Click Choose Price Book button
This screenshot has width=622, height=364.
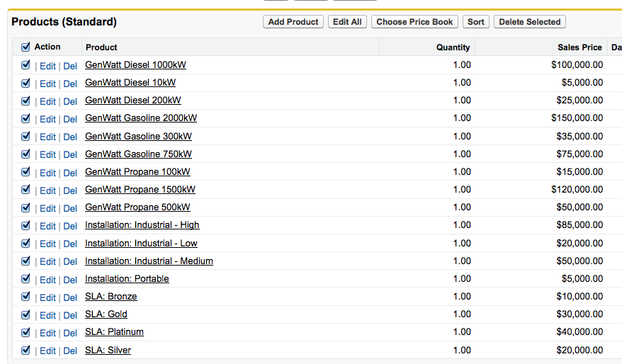[x=414, y=22]
